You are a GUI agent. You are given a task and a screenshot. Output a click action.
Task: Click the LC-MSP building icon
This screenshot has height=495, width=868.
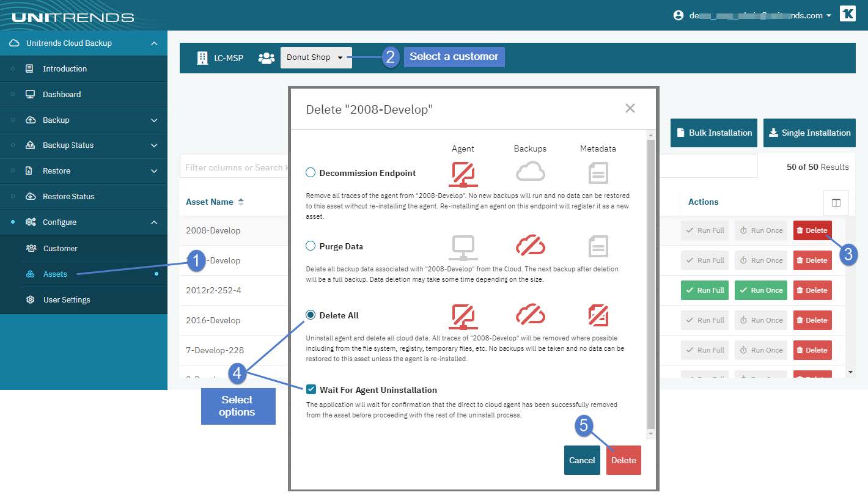click(x=202, y=58)
